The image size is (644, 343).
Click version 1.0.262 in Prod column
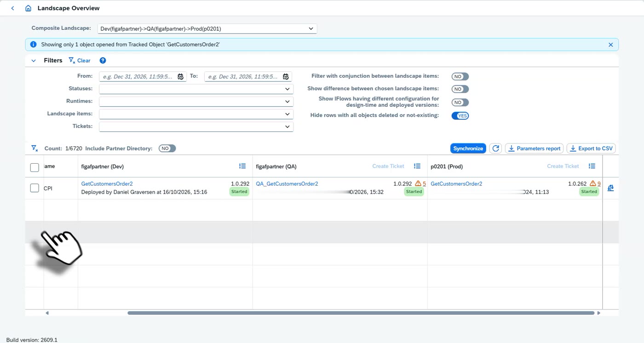[x=577, y=184]
